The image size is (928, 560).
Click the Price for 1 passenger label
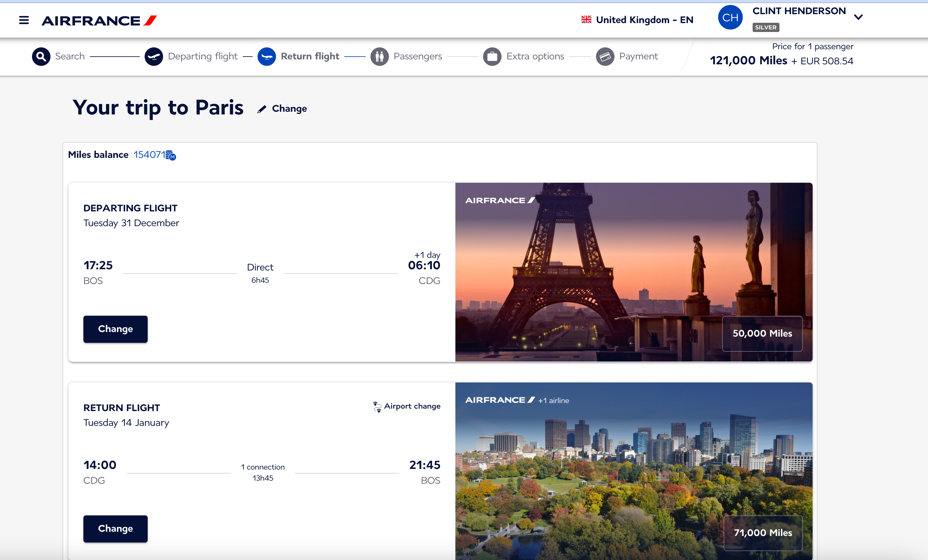point(813,46)
